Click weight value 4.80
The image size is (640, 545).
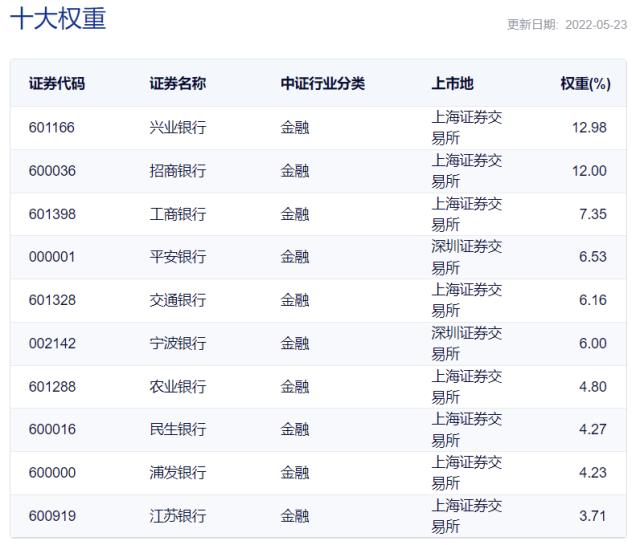point(593,387)
